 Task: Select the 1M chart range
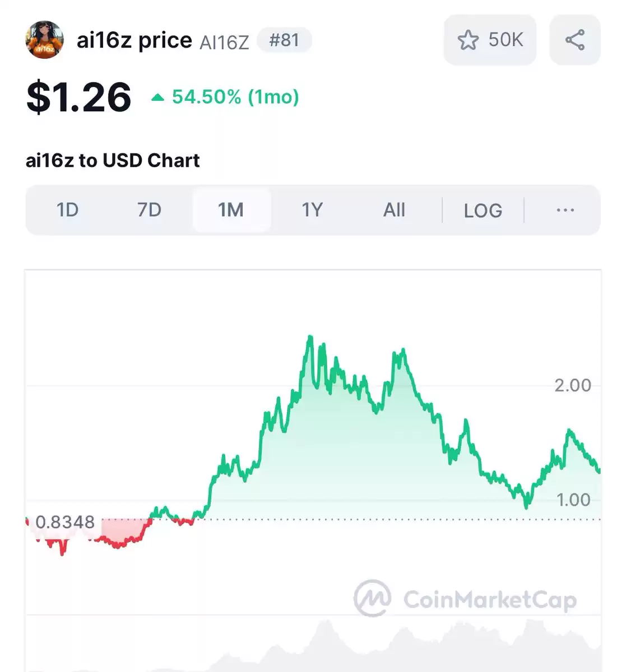click(x=231, y=210)
